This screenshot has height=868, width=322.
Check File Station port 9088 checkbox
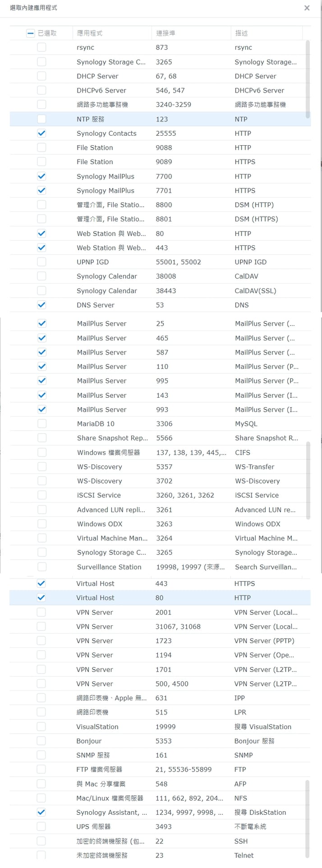pyautogui.click(x=41, y=147)
